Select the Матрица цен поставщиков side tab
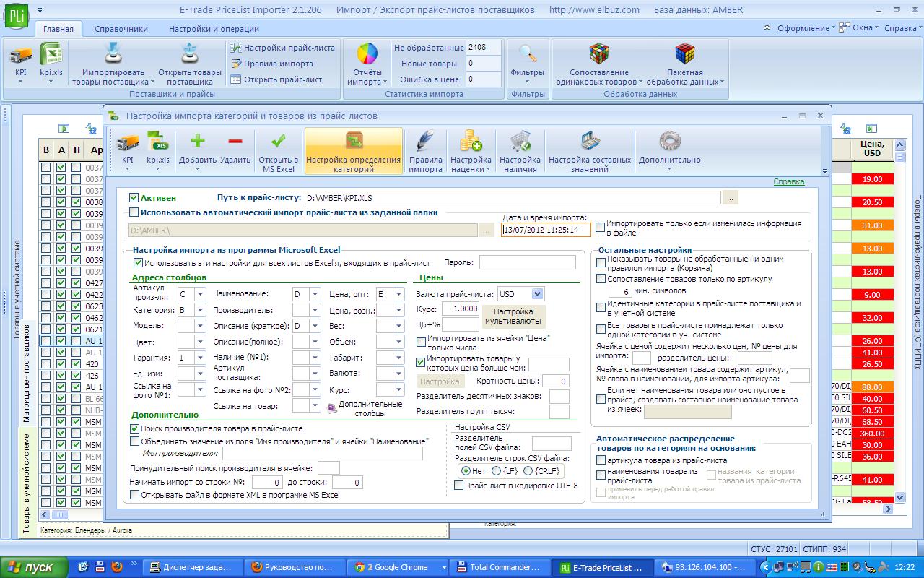 [27, 373]
